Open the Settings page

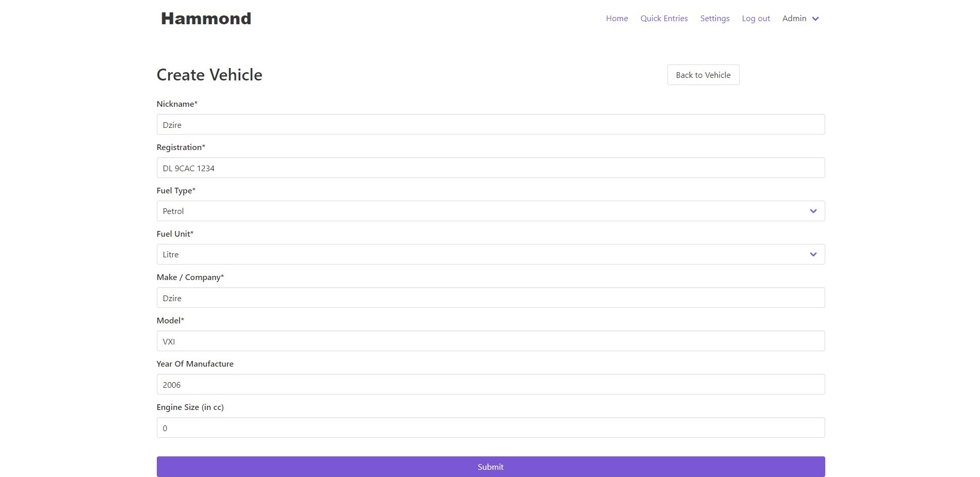714,18
